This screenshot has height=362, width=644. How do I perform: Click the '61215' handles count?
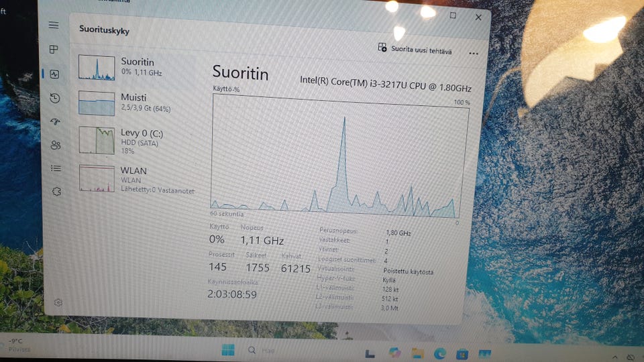coord(296,268)
